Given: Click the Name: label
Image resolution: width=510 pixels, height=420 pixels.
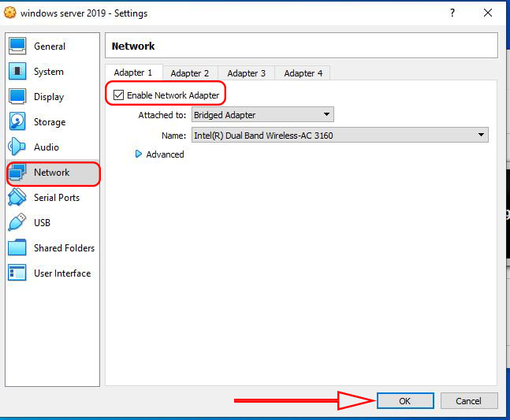Looking at the screenshot, I should (173, 136).
